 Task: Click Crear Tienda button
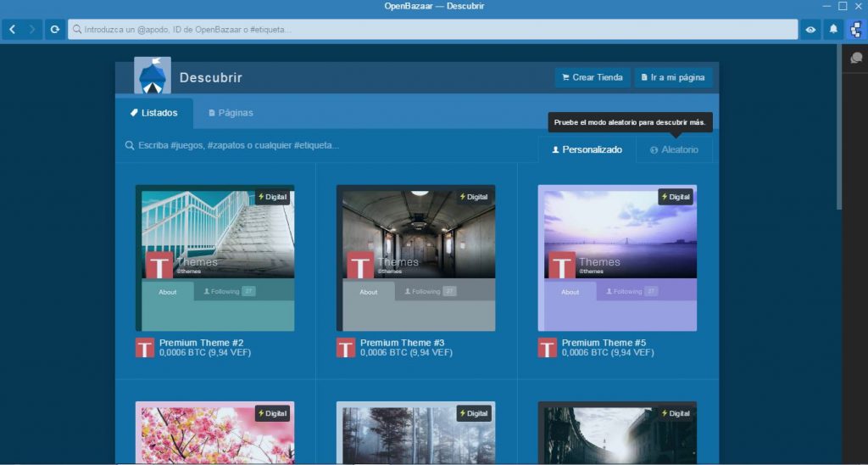(593, 77)
